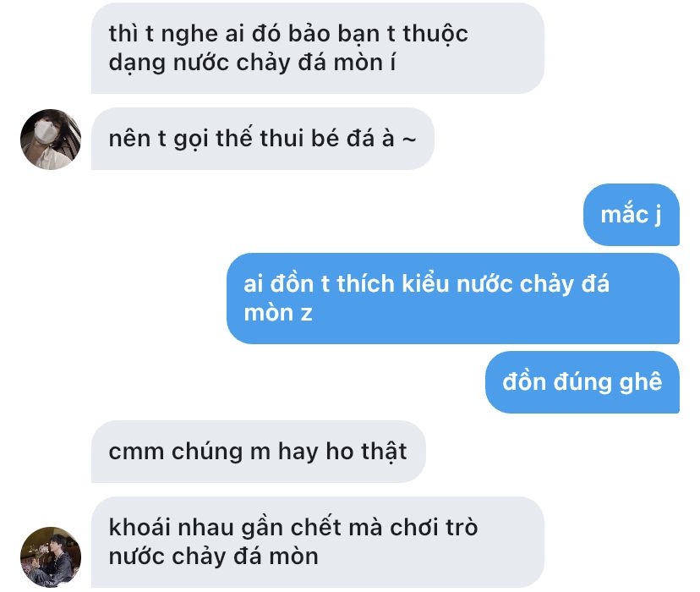
Task: Click the words "kiểu nước chảy đá"
Action: point(506,284)
